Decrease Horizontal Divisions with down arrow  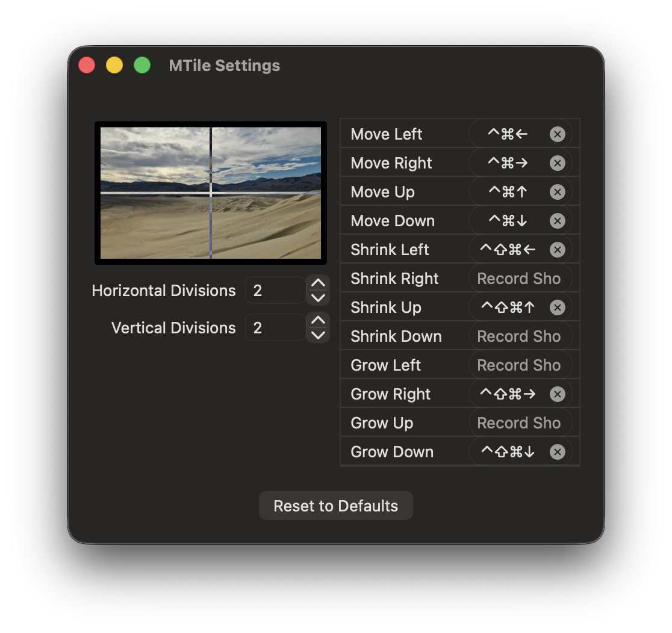[x=318, y=298]
